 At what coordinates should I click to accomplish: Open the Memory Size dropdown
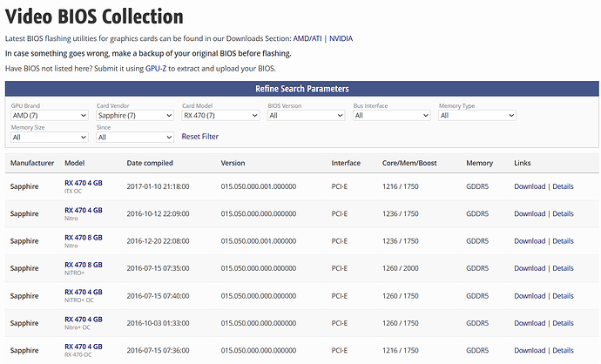pyautogui.click(x=49, y=137)
